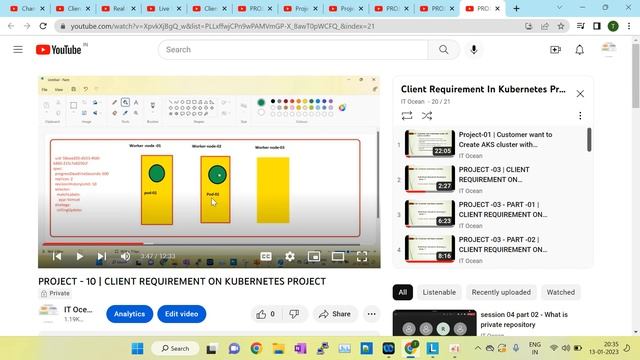Image resolution: width=640 pixels, height=360 pixels.
Task: Click the Analytics button
Action: tap(129, 314)
